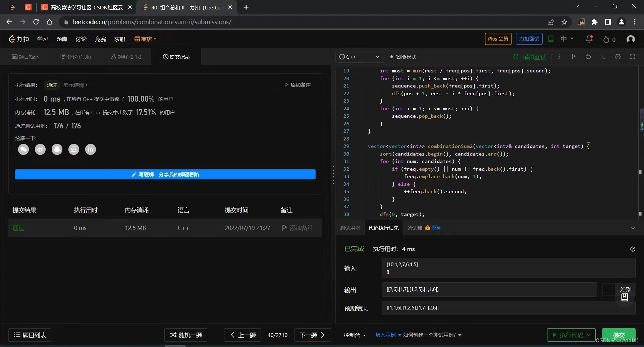The width and height of the screenshot is (644, 347).
Task: Go to 下一题 next problem
Action: click(313, 335)
